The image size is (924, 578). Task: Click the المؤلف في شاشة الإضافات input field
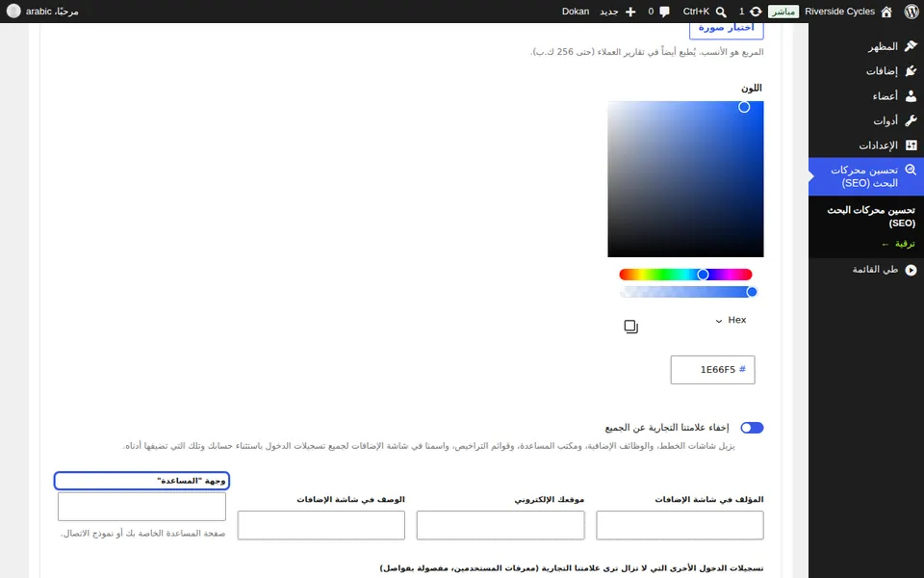680,525
